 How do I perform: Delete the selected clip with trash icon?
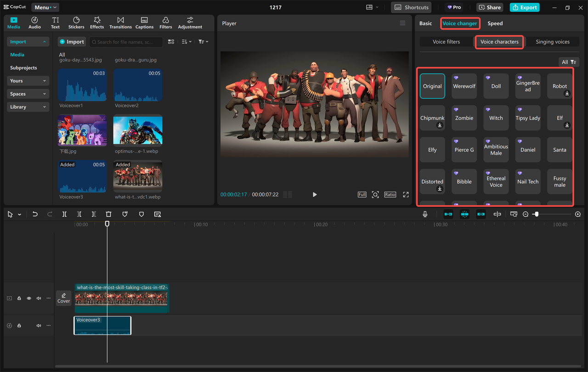click(108, 214)
